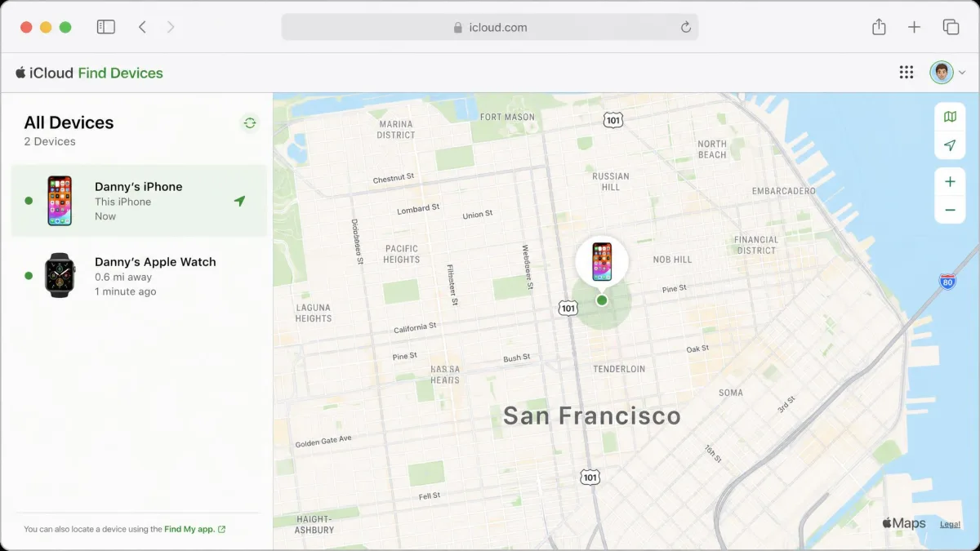This screenshot has width=980, height=551.
Task: Click the location arrow beside Danny's iPhone
Action: coord(239,201)
